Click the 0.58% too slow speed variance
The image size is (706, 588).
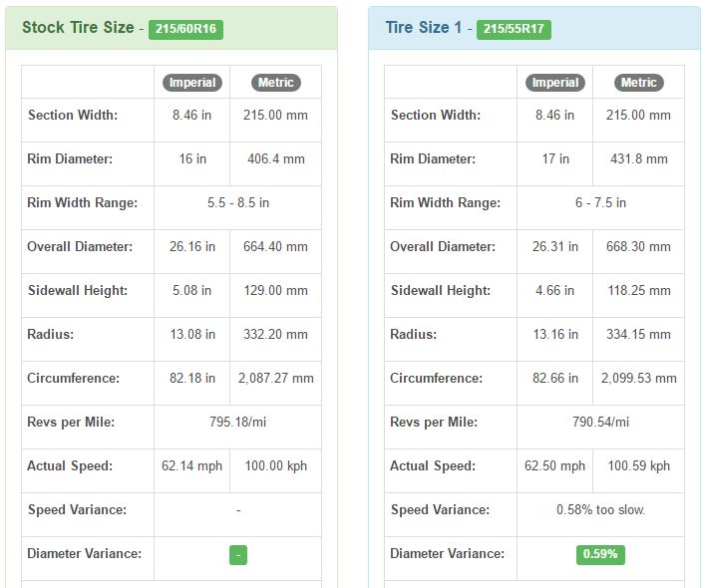[600, 510]
